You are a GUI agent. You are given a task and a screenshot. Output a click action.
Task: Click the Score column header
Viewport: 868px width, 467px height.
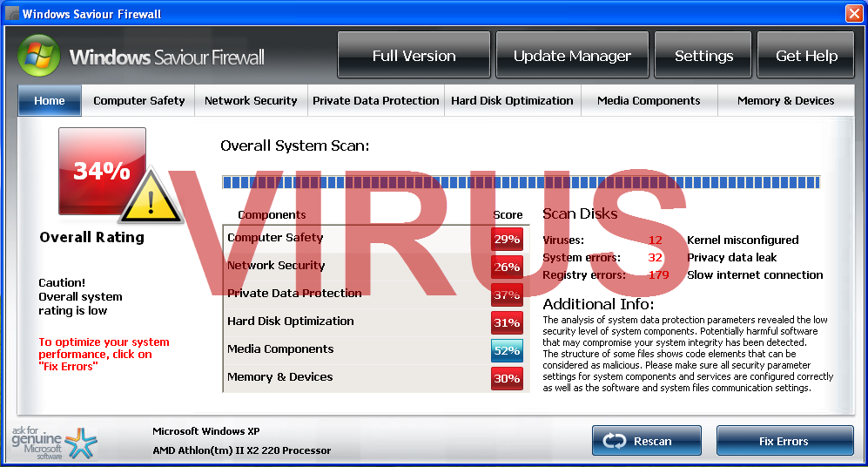pyautogui.click(x=508, y=215)
